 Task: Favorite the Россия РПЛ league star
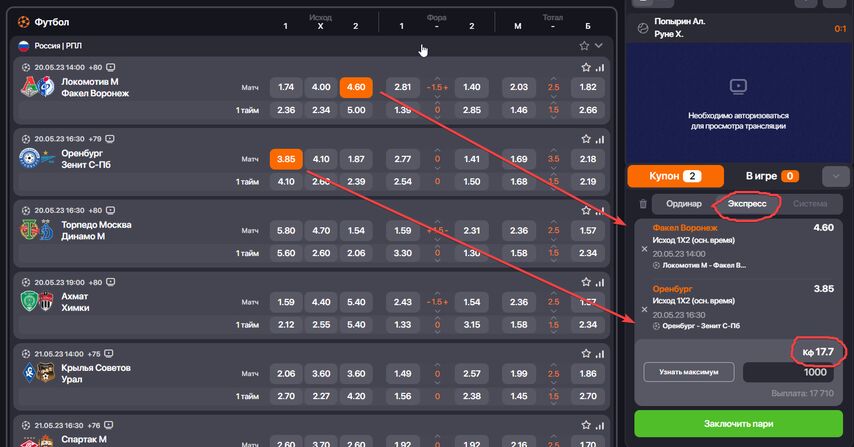[x=584, y=46]
